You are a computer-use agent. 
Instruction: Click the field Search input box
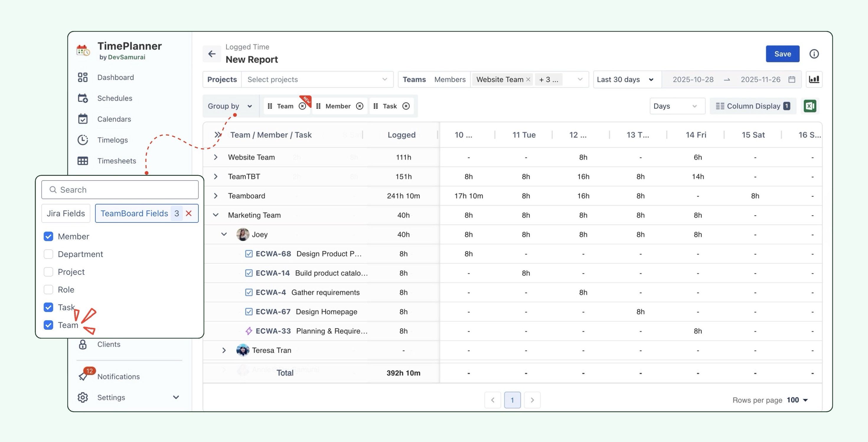tap(120, 190)
